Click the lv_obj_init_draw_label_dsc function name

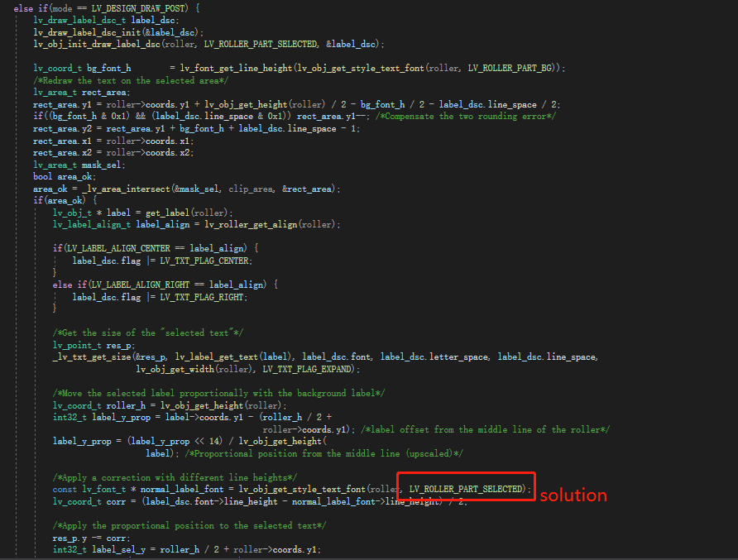point(97,44)
